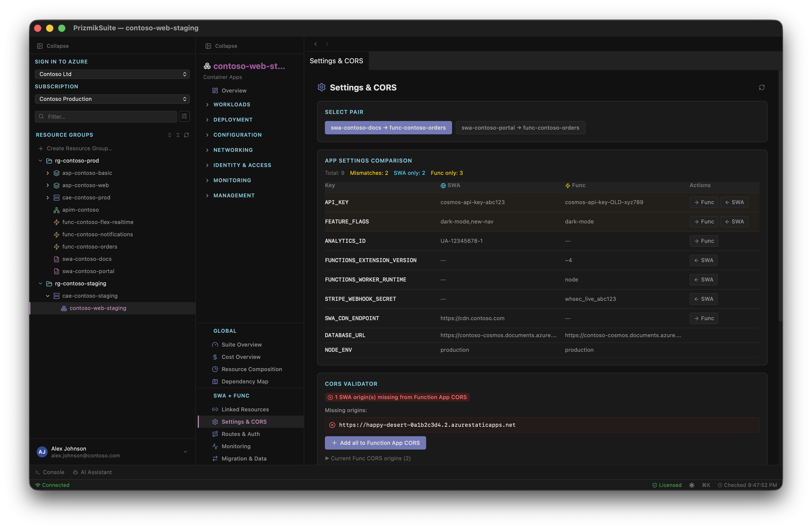Select contoso-web-staging in the tree
Screen dimensions: 812x529
tap(112, 308)
